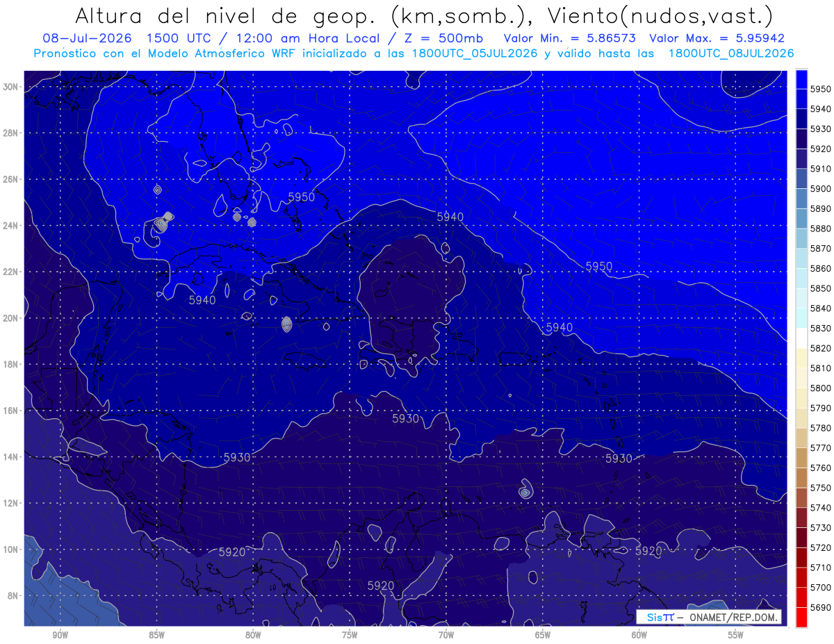Click the '16N' latitude axis label
Screen dimensions: 834x644
tap(10, 411)
